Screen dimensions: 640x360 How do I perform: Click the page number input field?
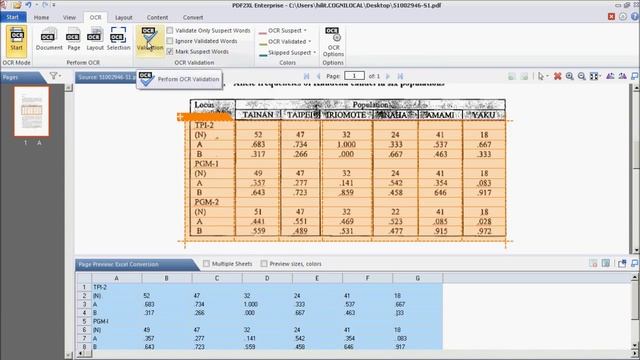(x=354, y=76)
